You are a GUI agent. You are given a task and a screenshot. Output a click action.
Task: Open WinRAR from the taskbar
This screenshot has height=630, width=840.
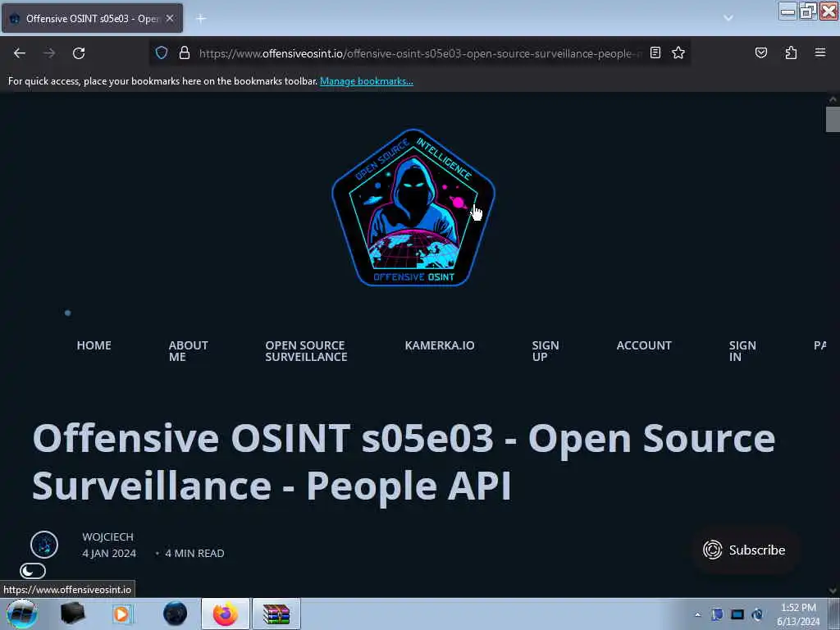click(x=276, y=614)
